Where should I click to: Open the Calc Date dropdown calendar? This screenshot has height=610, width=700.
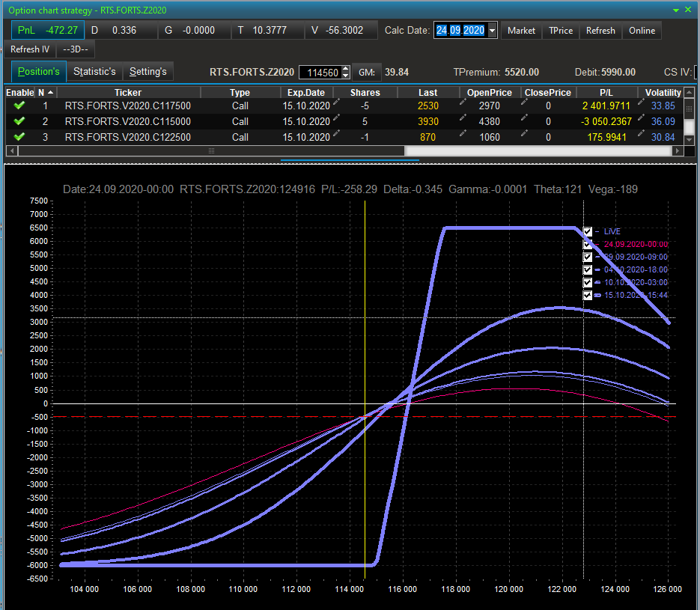492,31
